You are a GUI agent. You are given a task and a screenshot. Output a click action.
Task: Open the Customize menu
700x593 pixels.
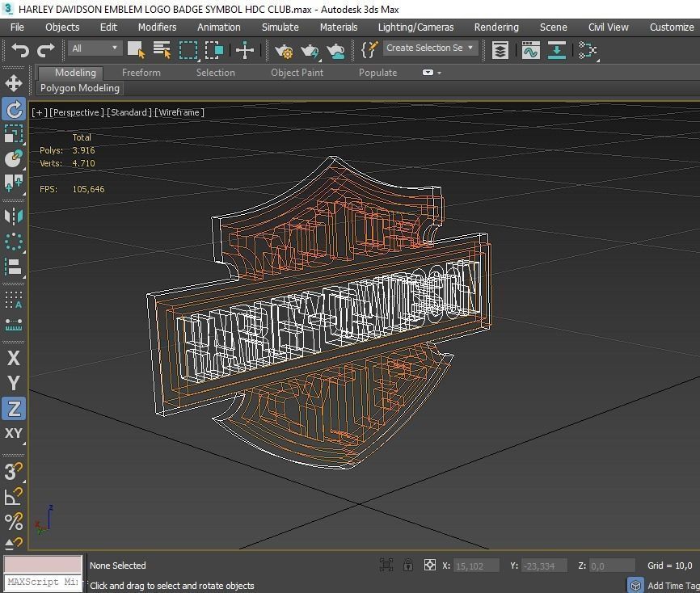click(x=672, y=27)
